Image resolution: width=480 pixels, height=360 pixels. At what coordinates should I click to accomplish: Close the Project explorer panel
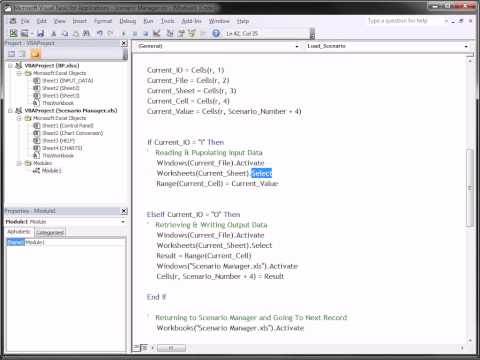(x=124, y=43)
